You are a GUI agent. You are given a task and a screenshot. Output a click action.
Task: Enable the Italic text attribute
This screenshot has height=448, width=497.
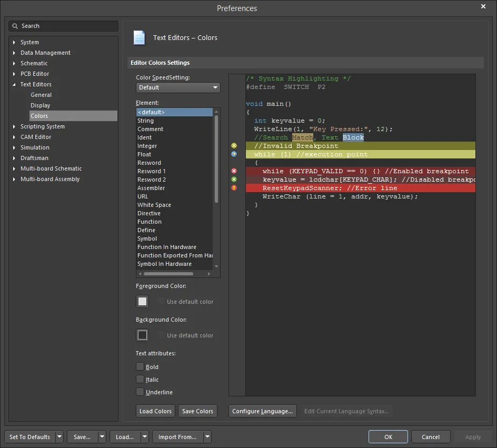coord(140,379)
